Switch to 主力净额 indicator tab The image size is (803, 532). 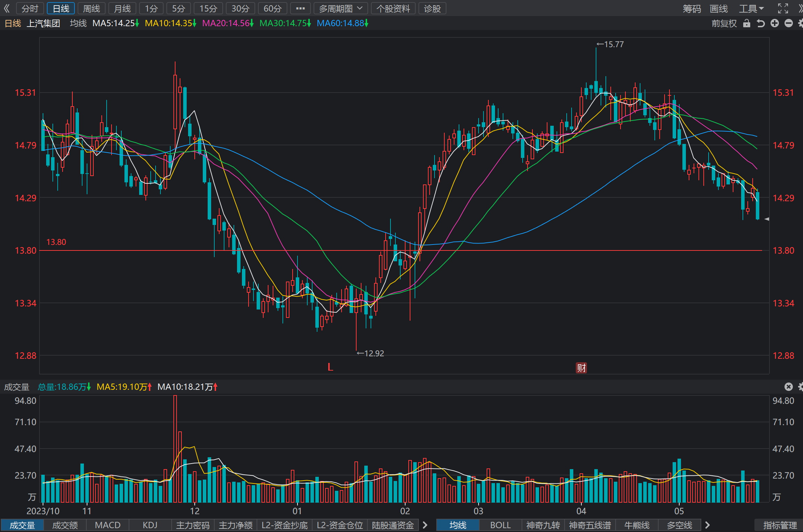point(236,525)
